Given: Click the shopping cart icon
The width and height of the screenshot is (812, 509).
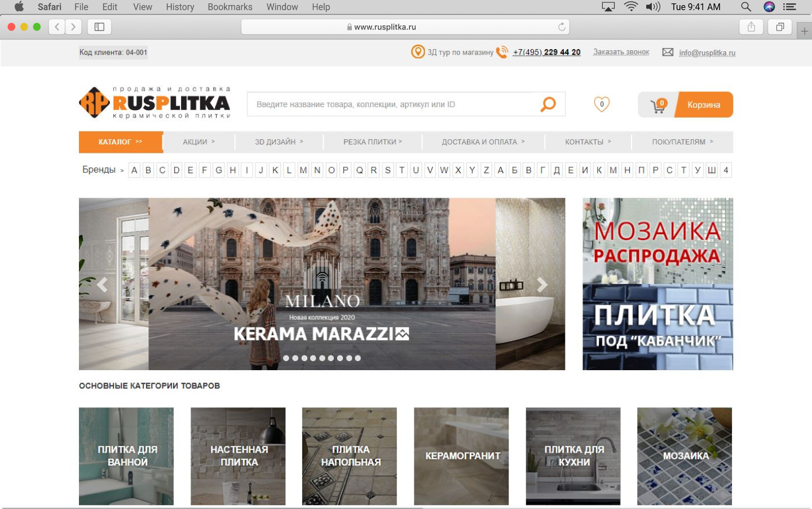Looking at the screenshot, I should click(x=657, y=106).
